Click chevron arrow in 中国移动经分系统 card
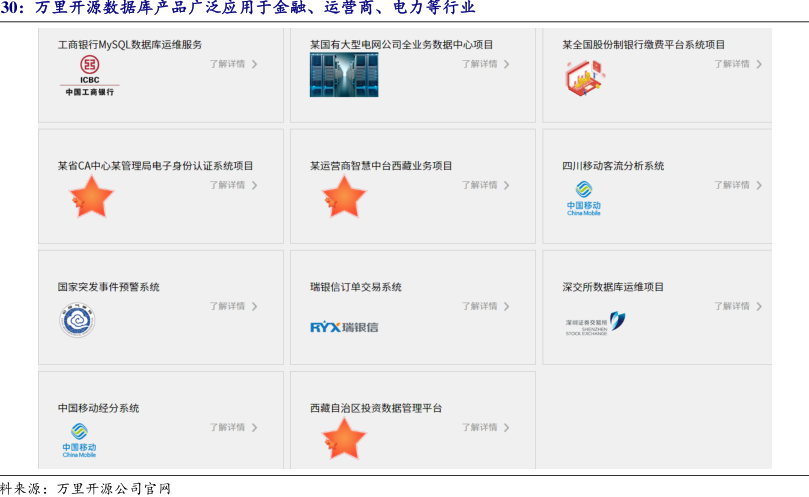 254,427
